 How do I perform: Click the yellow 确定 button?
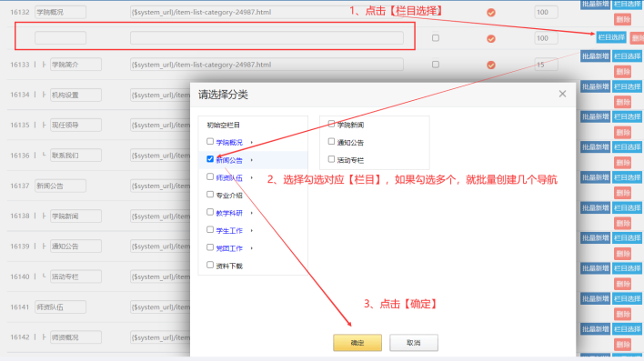pyautogui.click(x=357, y=343)
